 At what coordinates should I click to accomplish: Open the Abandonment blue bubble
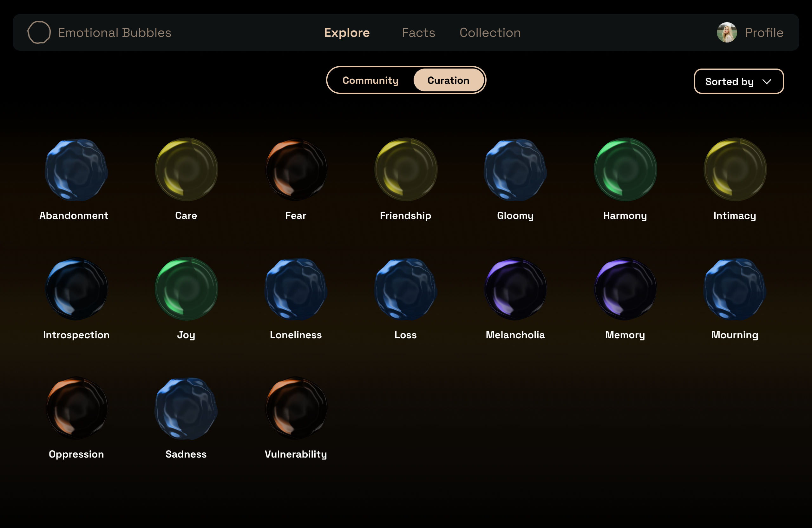tap(76, 170)
